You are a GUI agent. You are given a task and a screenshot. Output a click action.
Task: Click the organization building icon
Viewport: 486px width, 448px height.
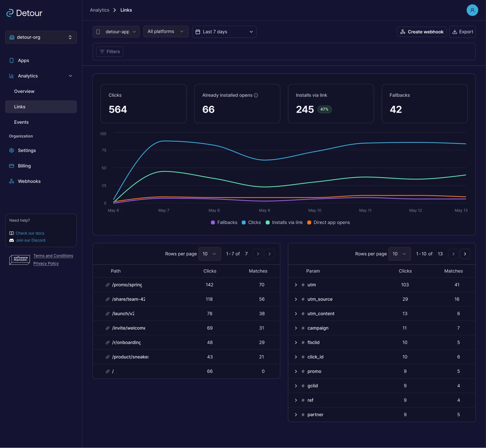point(12,37)
